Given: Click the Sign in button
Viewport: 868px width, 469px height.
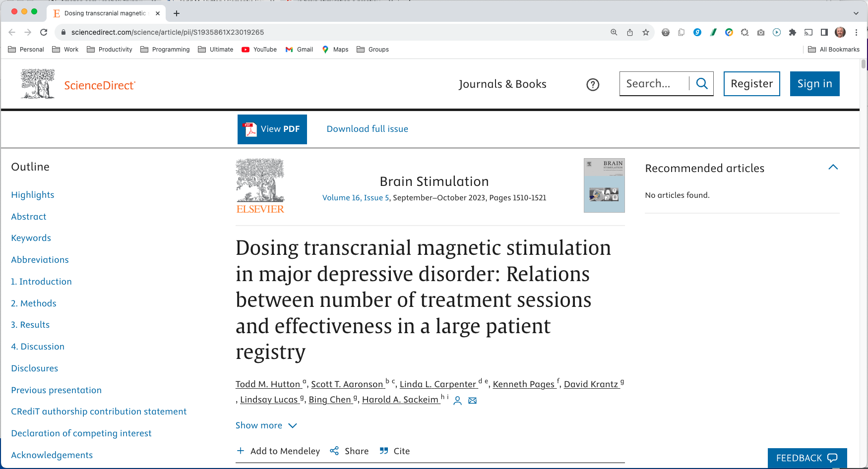Looking at the screenshot, I should (814, 83).
